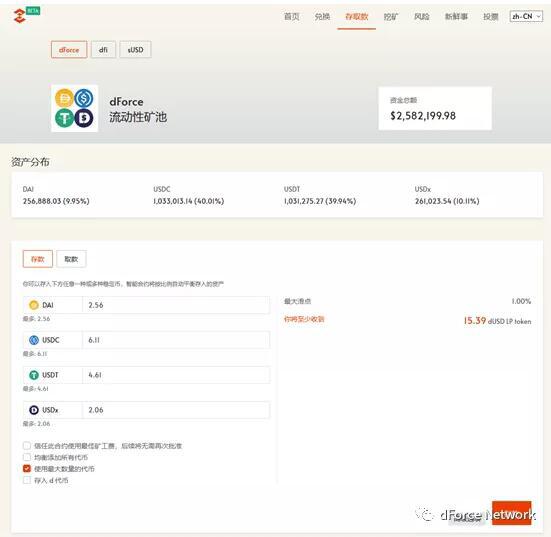Click the USDT amount field showing 4.61
Screen dimensions: 551x537
coord(176,375)
